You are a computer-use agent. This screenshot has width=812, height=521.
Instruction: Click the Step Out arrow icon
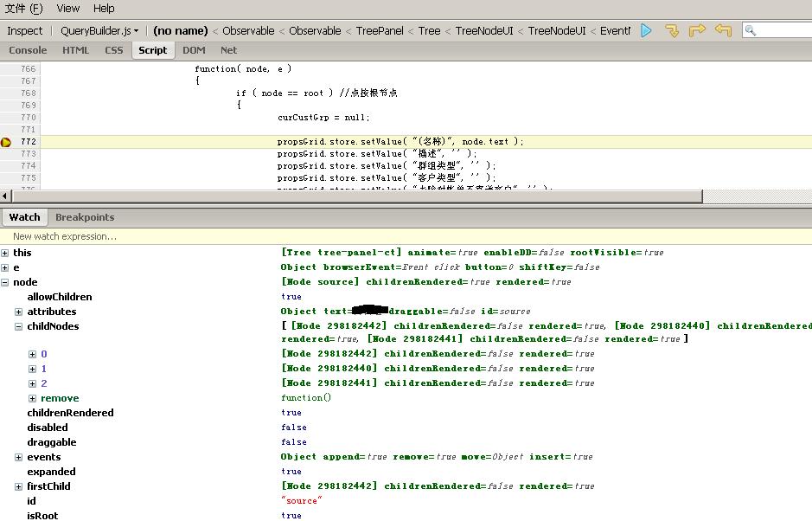(723, 30)
